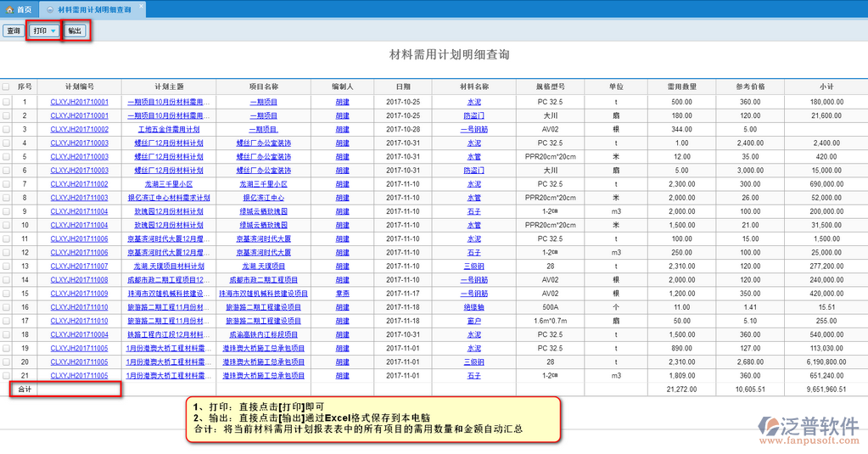
Task: Click the home icon on 首页 tab
Action: tap(10, 9)
